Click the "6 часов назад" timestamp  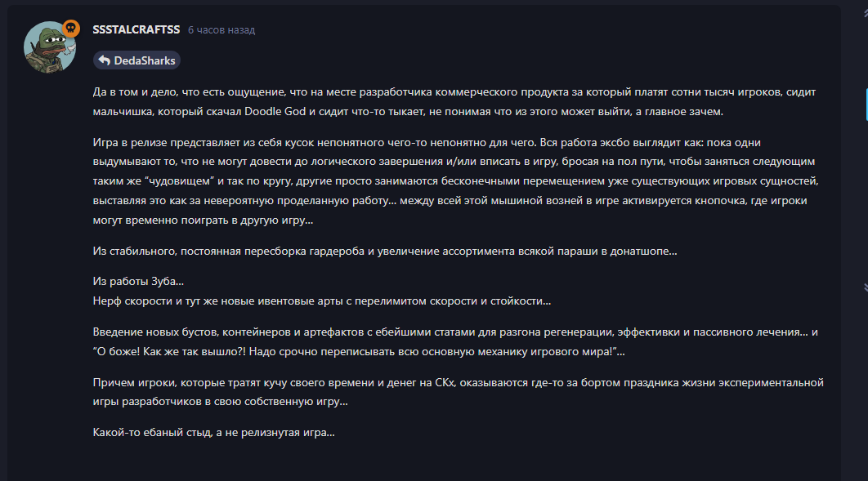coord(221,30)
